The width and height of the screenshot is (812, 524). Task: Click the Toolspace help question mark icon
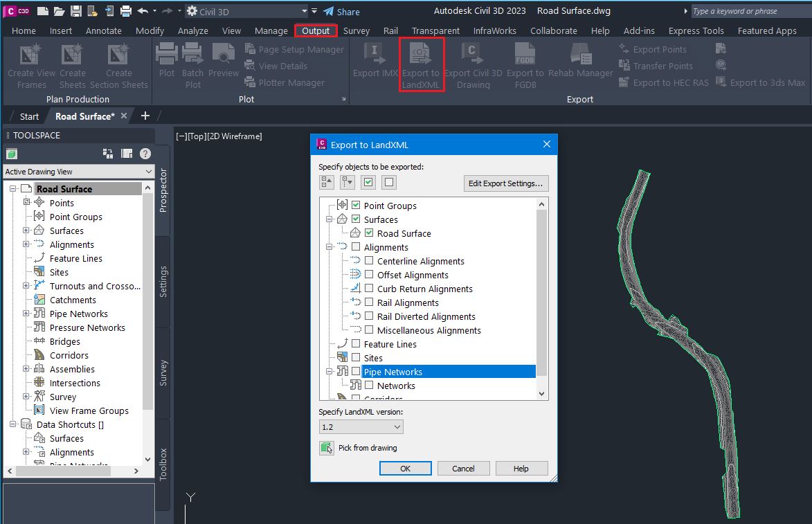(145, 154)
